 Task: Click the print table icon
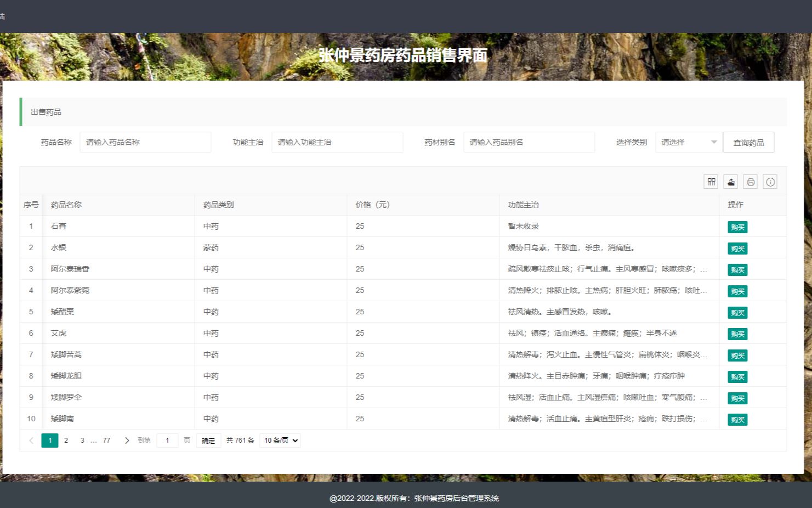(x=751, y=182)
